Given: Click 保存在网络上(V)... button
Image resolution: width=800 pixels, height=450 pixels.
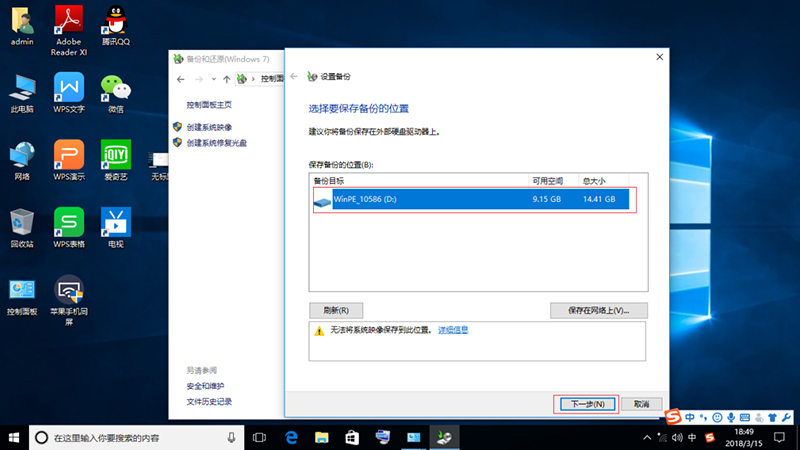Looking at the screenshot, I should tap(598, 310).
